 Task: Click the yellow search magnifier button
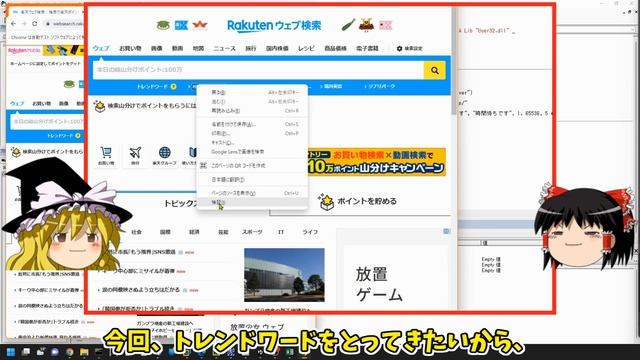(x=435, y=70)
